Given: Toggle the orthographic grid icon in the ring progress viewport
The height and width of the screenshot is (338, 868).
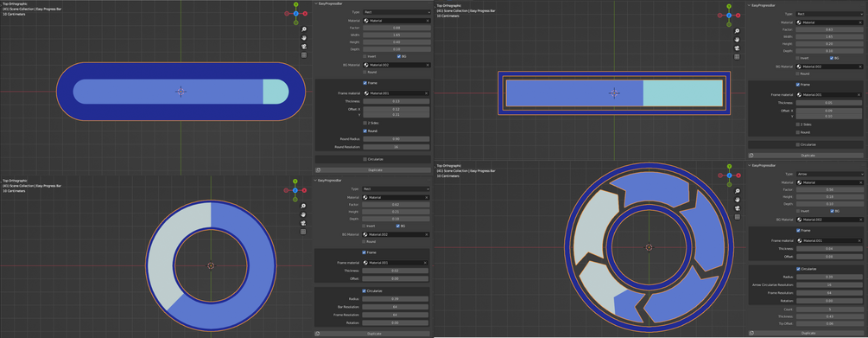Looking at the screenshot, I should coord(303,233).
